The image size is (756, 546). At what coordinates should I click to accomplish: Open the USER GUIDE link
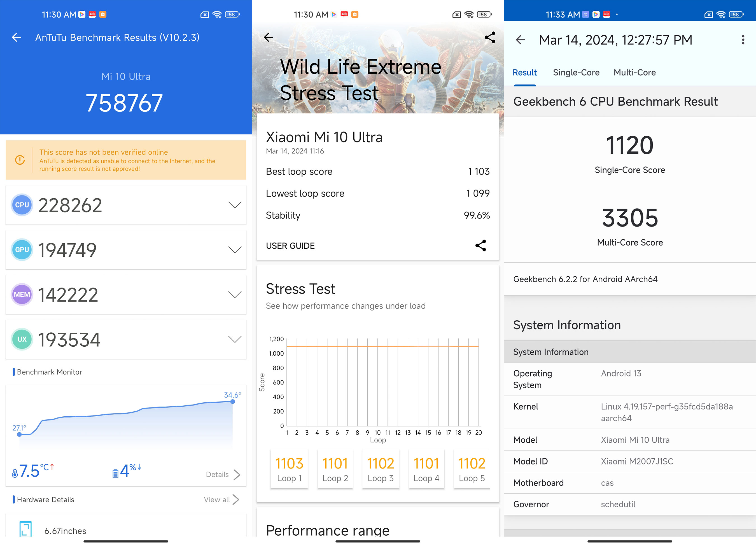290,246
